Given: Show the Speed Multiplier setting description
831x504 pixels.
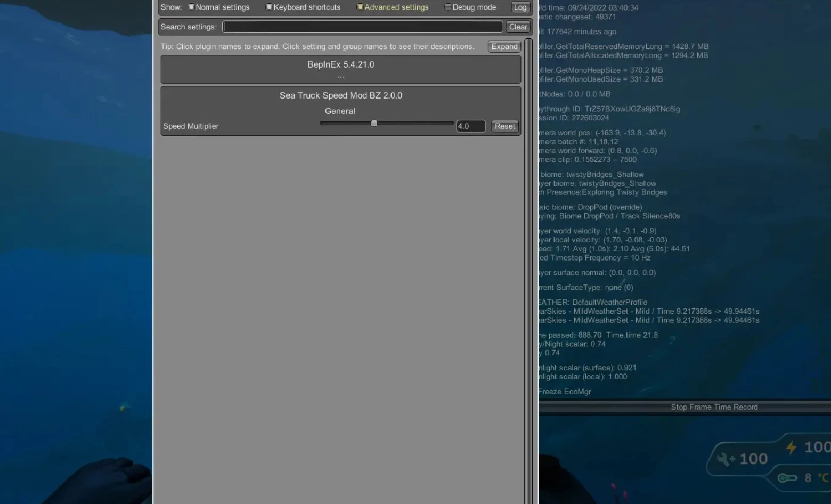Looking at the screenshot, I should [x=191, y=126].
